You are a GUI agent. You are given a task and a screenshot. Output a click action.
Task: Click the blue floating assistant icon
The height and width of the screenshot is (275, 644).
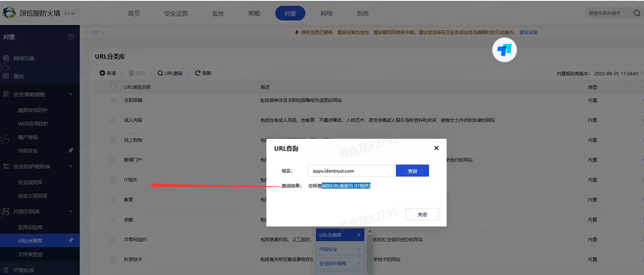504,50
